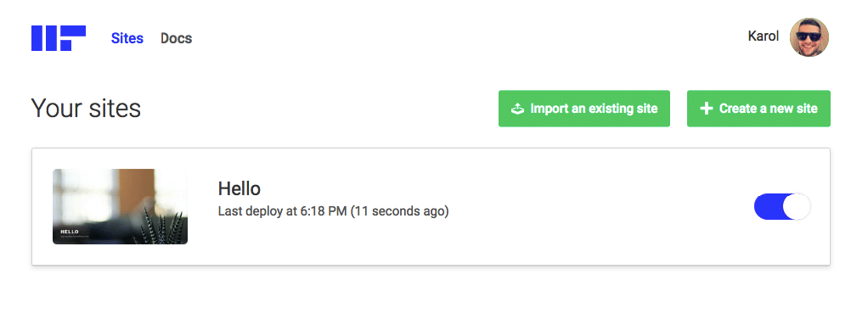Open the user avatar profile picture
868x336 pixels.
(x=809, y=37)
